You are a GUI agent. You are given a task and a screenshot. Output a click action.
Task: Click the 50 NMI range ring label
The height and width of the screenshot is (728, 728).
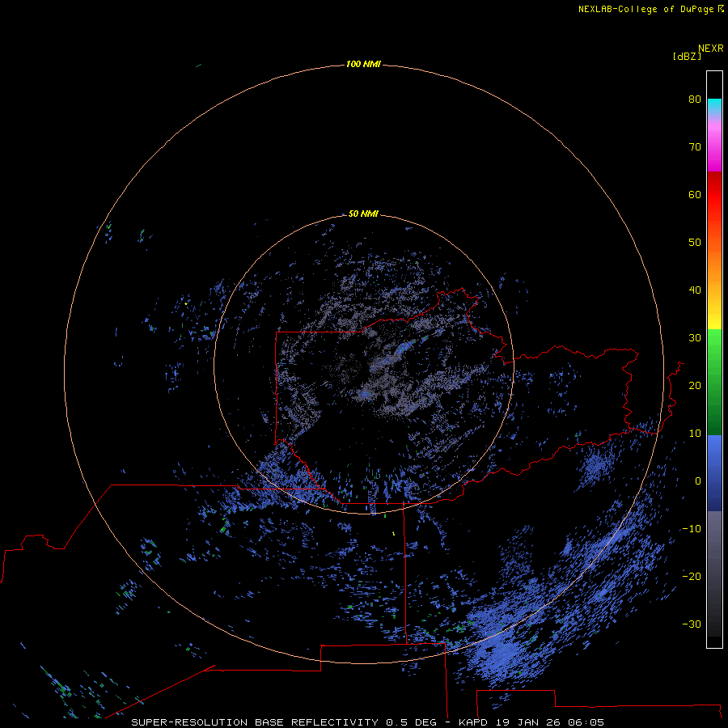[363, 214]
